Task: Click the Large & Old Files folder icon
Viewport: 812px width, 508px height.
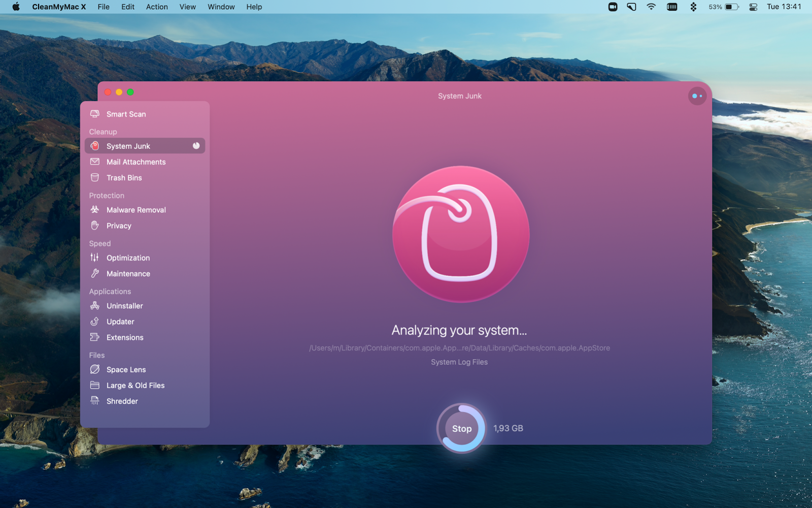Action: point(95,385)
